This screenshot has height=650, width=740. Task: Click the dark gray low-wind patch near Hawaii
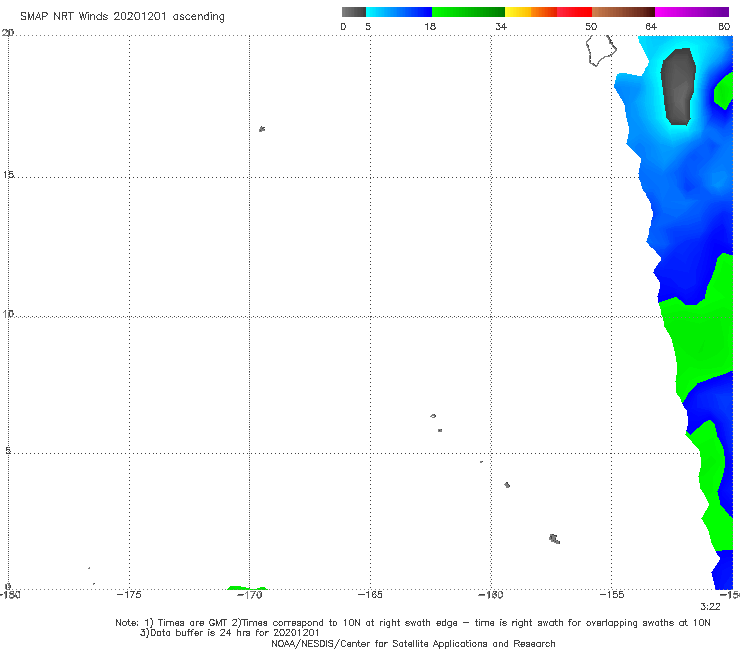[x=678, y=86]
